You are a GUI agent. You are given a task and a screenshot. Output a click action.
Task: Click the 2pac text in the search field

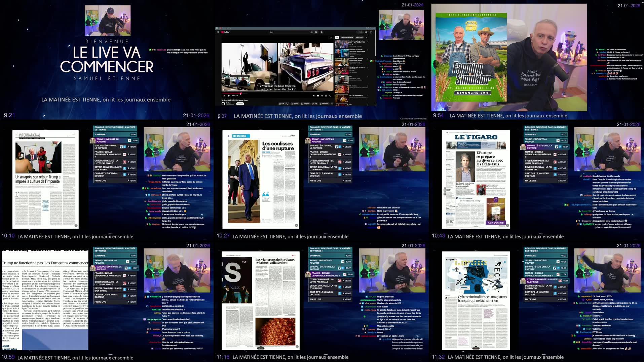pos(271,32)
